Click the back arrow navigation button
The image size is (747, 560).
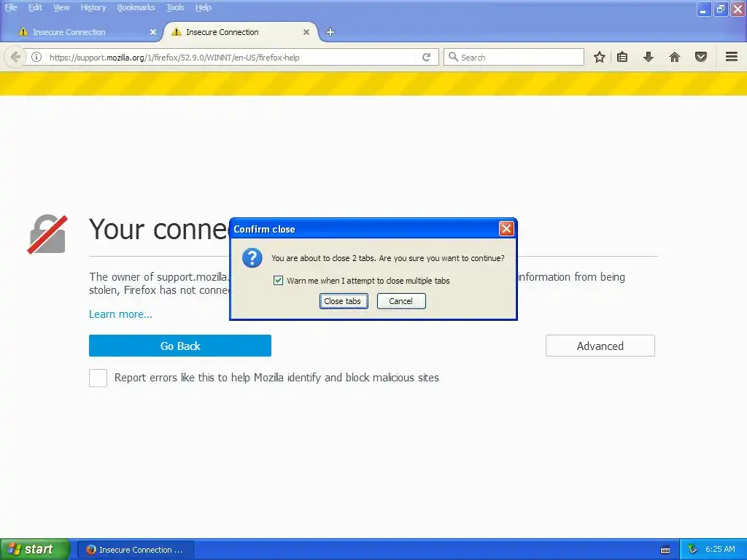point(15,57)
